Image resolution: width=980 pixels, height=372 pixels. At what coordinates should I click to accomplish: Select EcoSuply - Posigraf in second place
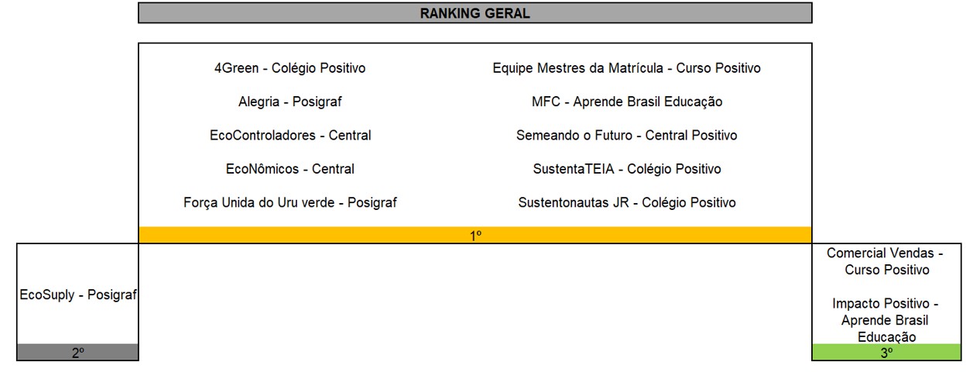coord(78,295)
